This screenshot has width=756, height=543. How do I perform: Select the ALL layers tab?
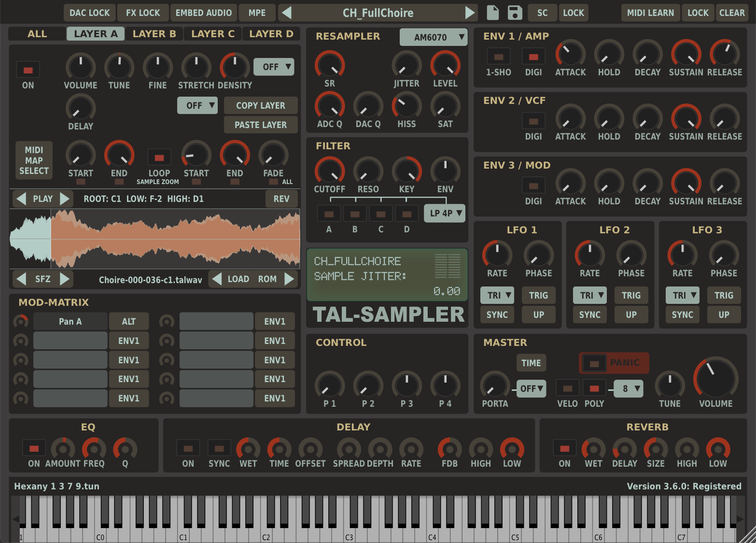pyautogui.click(x=37, y=33)
